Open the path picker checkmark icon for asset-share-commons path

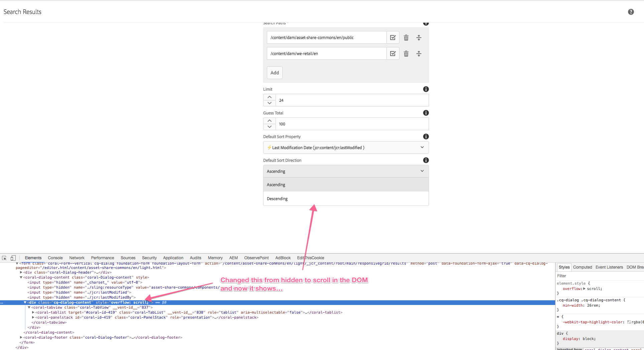393,37
